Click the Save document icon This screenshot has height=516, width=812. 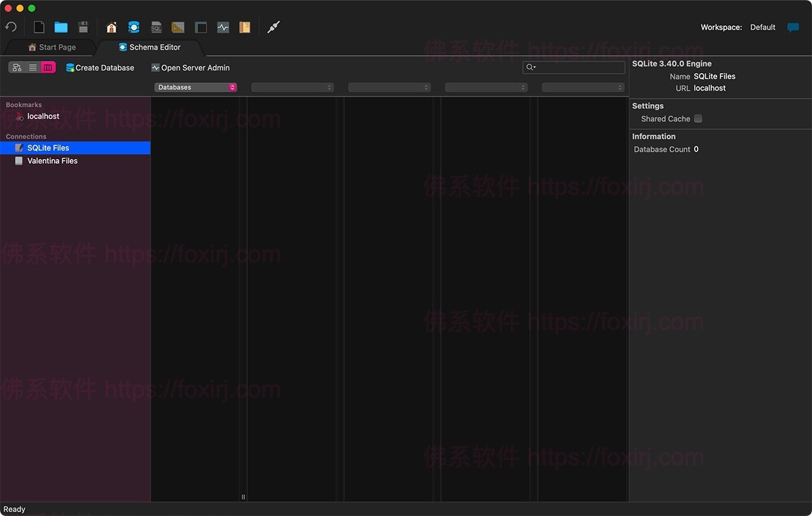point(83,27)
